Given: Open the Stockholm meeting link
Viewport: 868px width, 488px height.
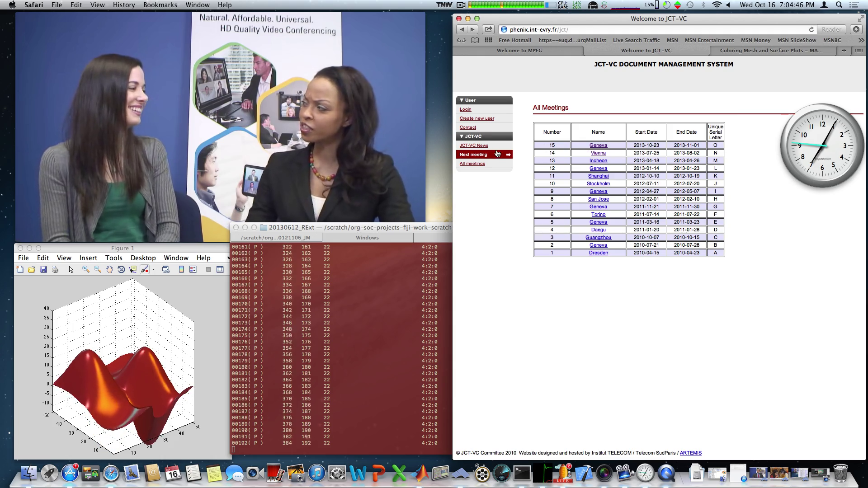Looking at the screenshot, I should 598,183.
